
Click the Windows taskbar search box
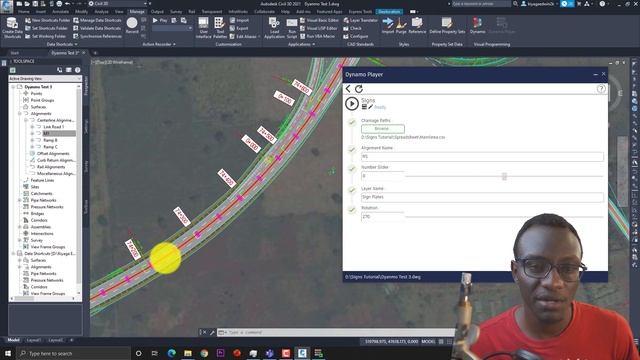73,353
